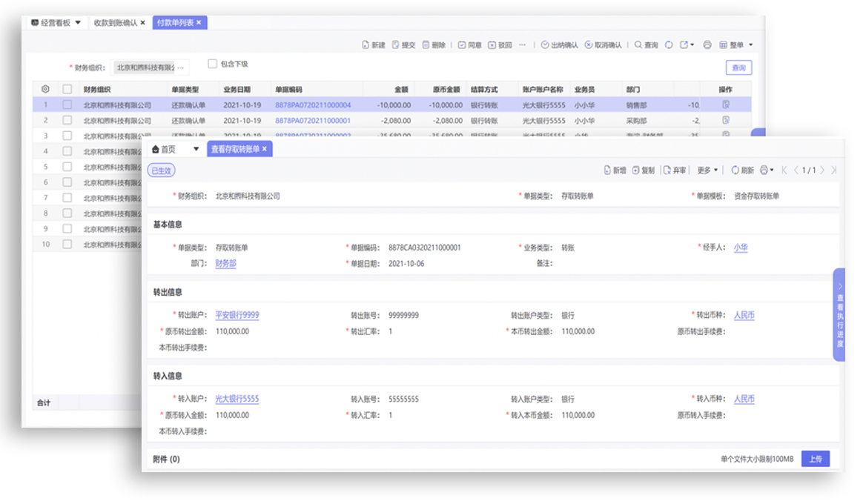
Task: Click the 已生效 status badge
Action: point(162,170)
